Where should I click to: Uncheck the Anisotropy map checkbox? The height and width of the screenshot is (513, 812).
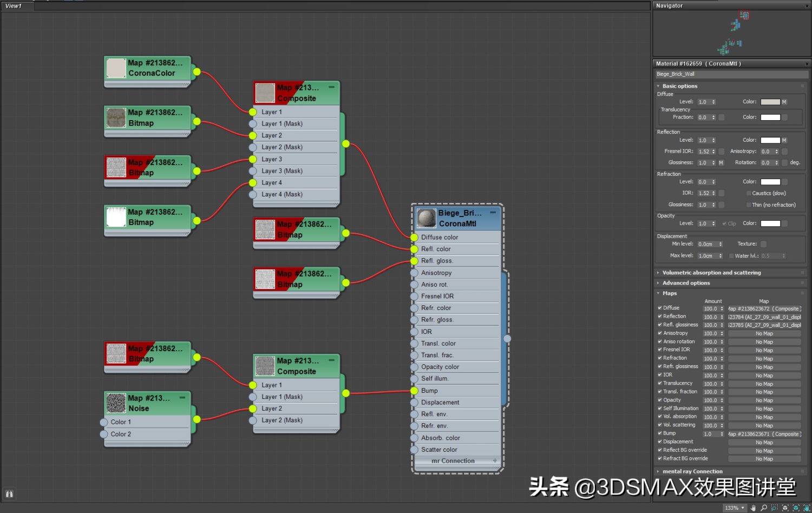pyautogui.click(x=660, y=333)
